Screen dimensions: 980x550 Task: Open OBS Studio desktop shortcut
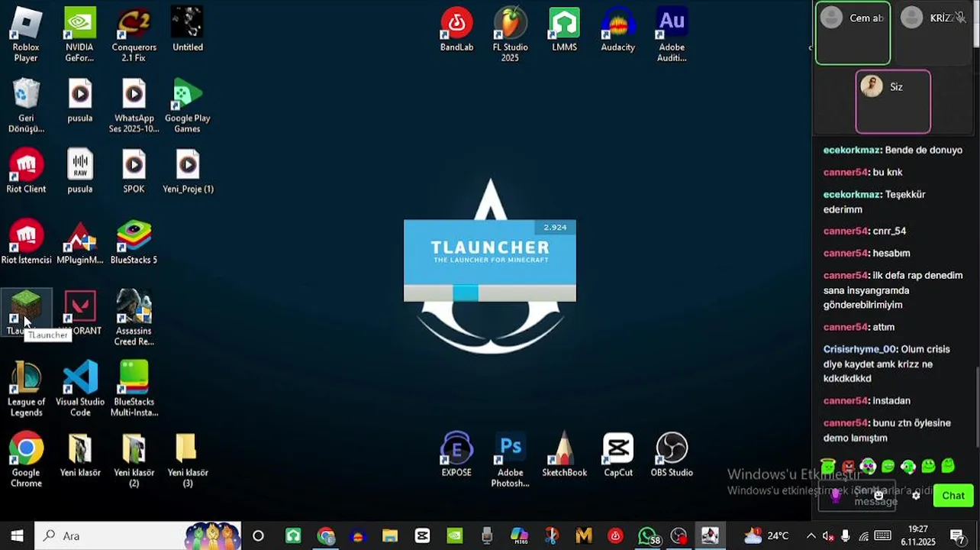coord(672,455)
